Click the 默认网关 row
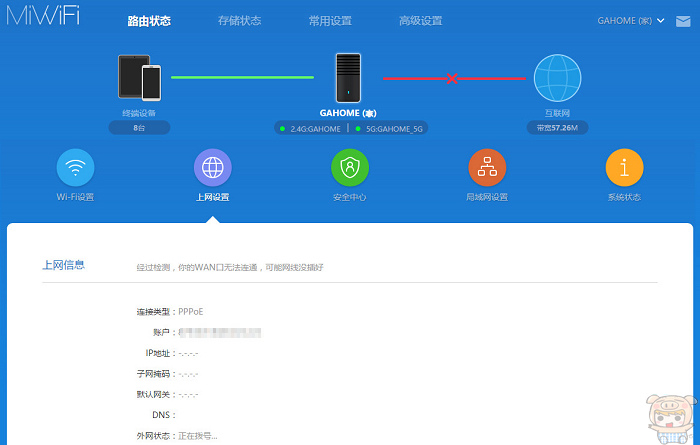Image resolution: width=700 pixels, height=445 pixels. pyautogui.click(x=167, y=395)
